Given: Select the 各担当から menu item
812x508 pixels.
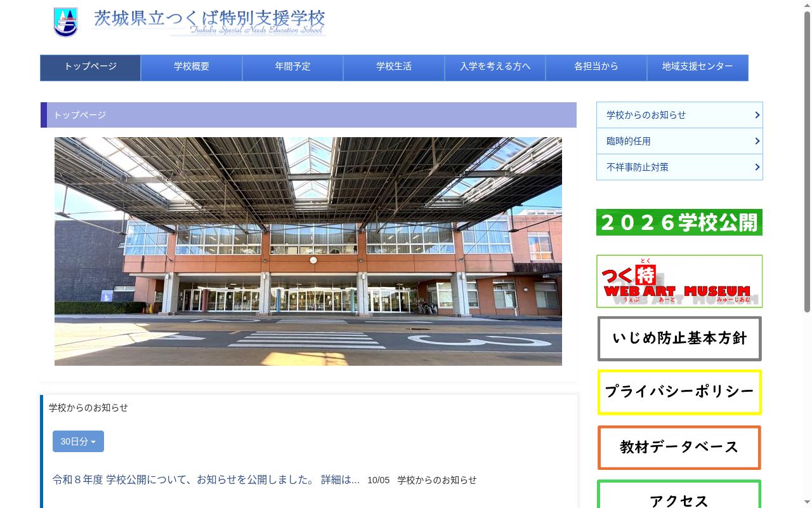Looking at the screenshot, I should (596, 67).
